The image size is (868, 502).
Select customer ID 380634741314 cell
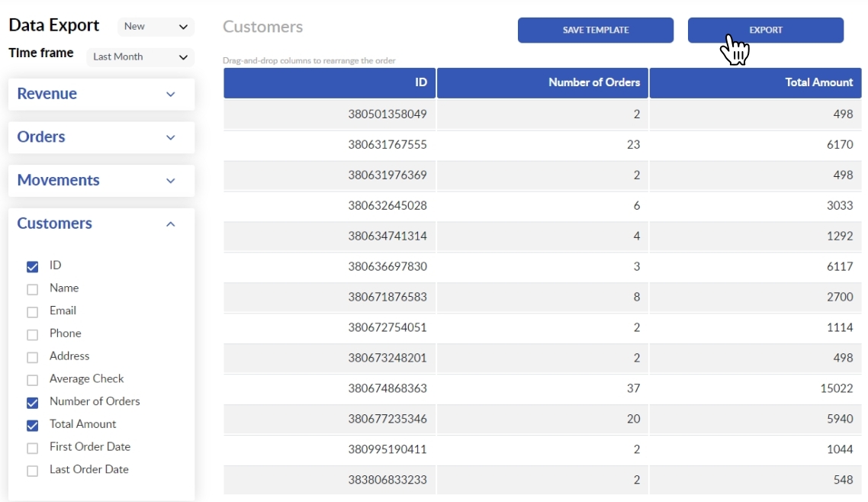tap(330, 237)
